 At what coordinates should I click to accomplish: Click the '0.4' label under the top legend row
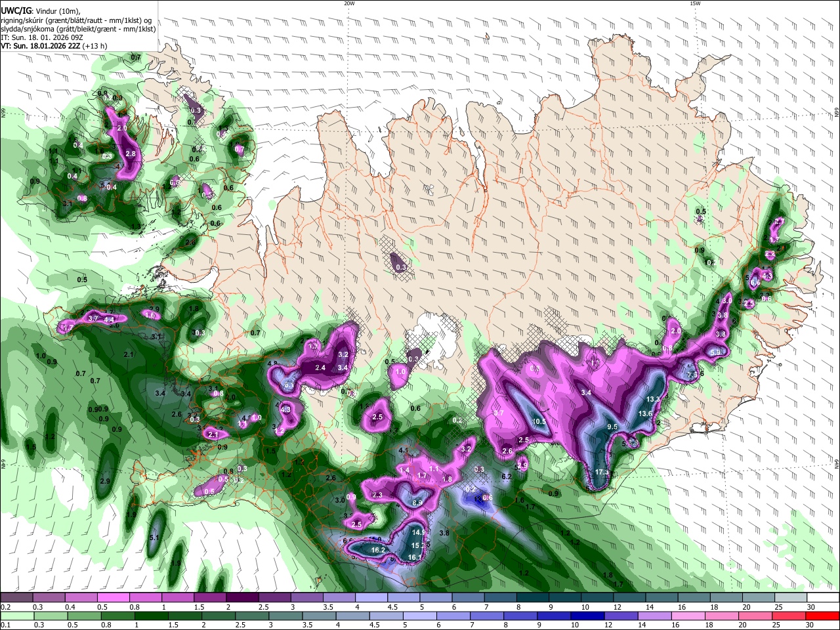tap(70, 607)
